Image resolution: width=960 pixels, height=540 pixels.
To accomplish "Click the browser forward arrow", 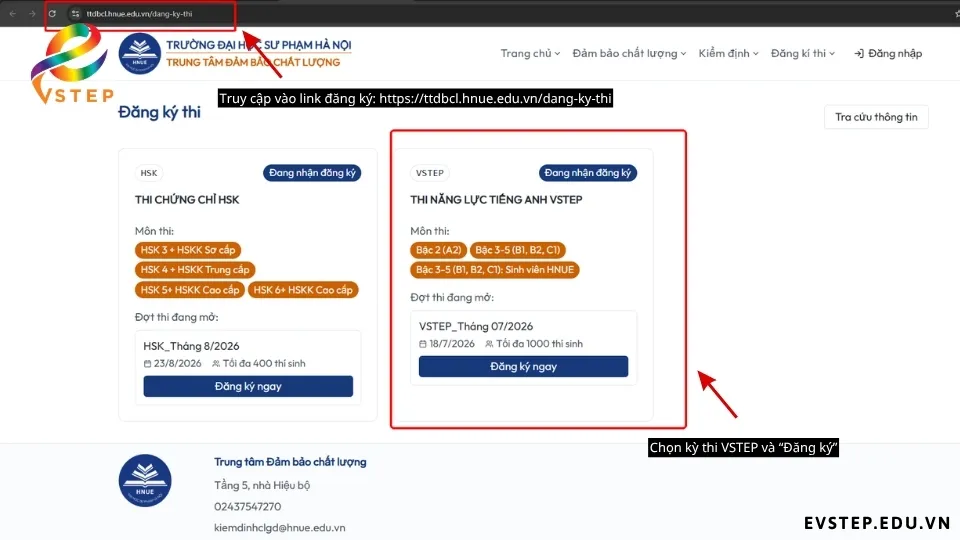I will 32,13.
